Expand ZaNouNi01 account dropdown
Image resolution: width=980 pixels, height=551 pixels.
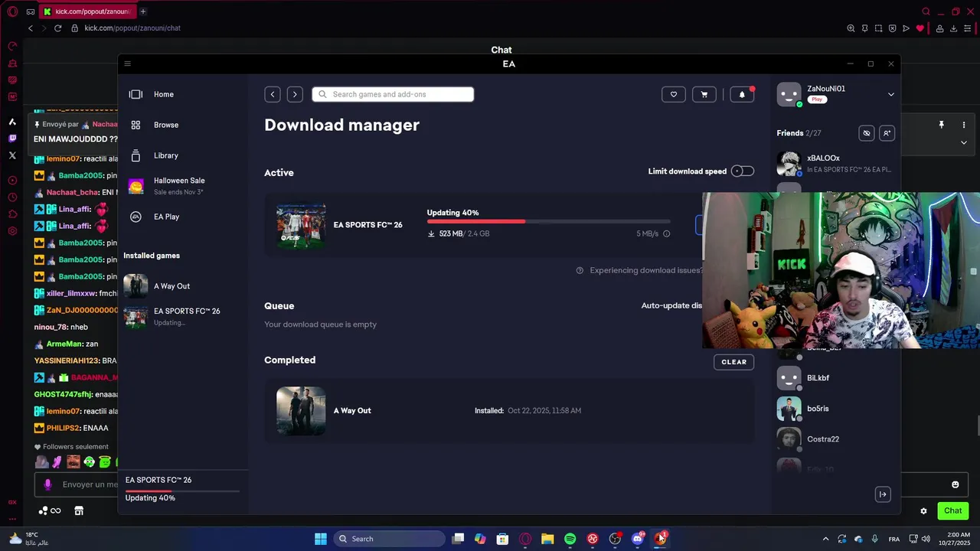[890, 94]
